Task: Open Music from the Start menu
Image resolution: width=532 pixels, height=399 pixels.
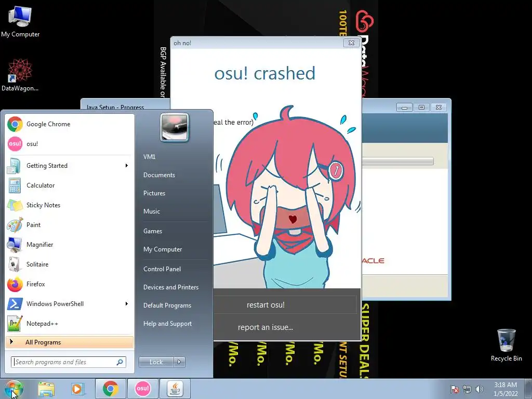Action: (x=152, y=211)
